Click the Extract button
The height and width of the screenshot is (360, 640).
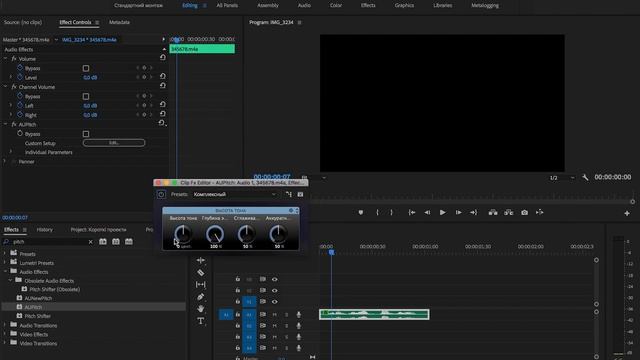[509, 212]
